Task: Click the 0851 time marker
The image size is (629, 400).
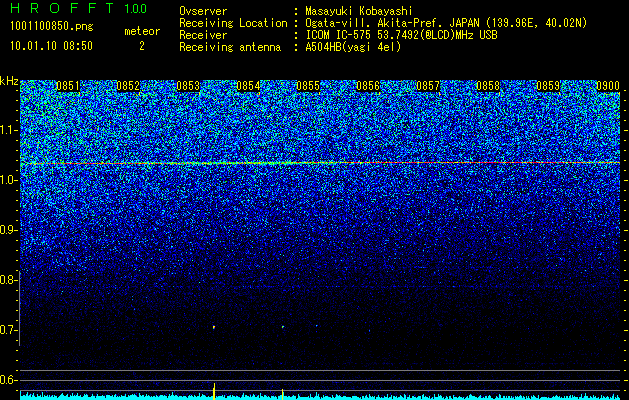Action: (x=68, y=86)
